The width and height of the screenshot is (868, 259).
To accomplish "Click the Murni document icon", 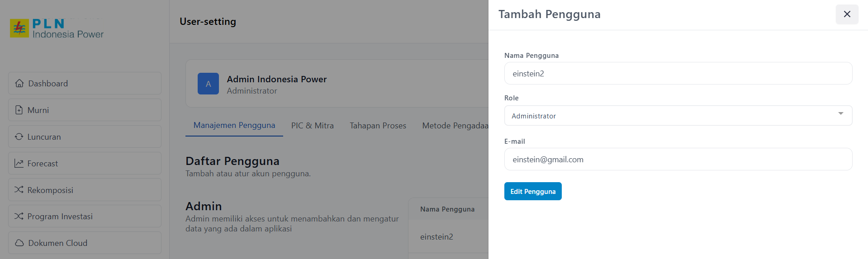I will pyautogui.click(x=19, y=110).
